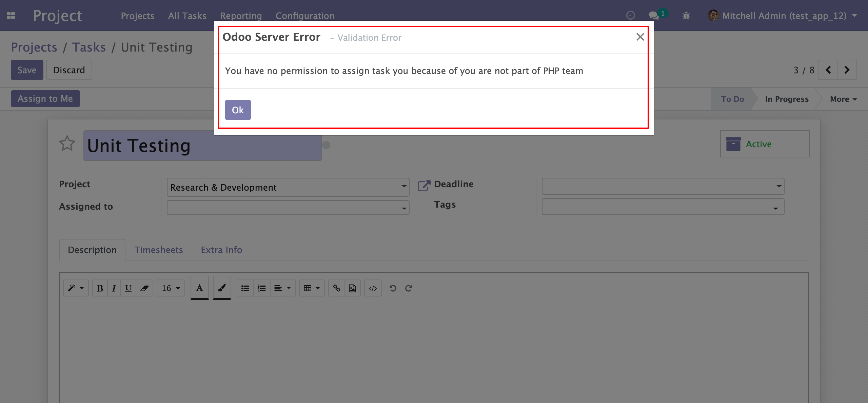This screenshot has width=868, height=403.
Task: Click the insert image icon
Action: coord(353,288)
